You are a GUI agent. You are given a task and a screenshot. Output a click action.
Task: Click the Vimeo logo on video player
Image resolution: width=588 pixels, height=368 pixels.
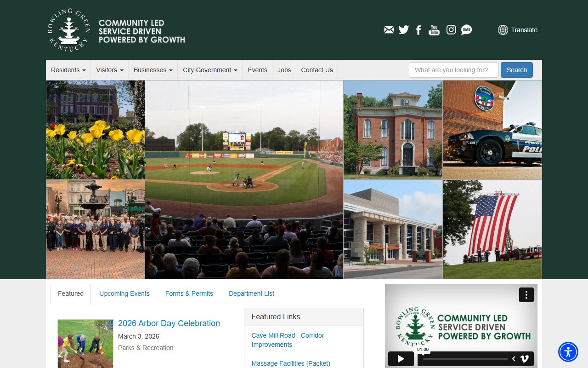click(525, 359)
